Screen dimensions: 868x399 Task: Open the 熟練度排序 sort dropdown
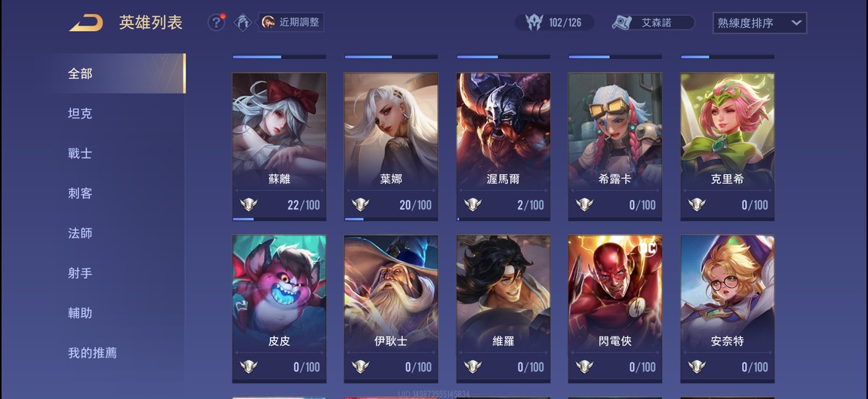click(759, 23)
